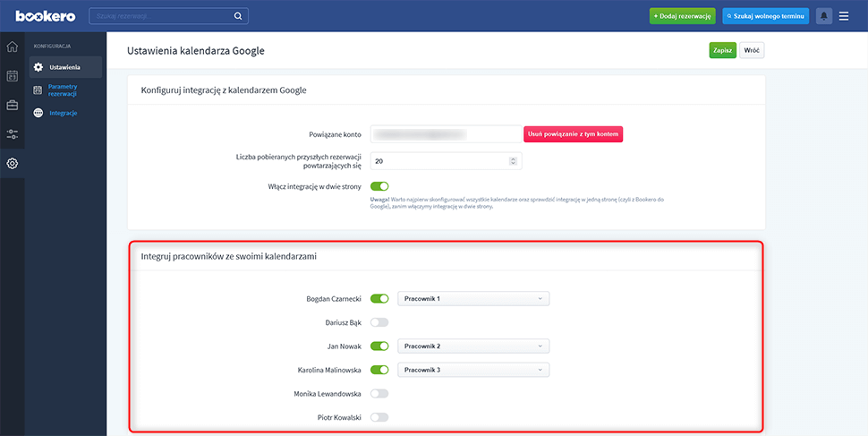Screen dimensions: 868x436
Task: Click the Karolina Malinowska label
Action: (330, 370)
